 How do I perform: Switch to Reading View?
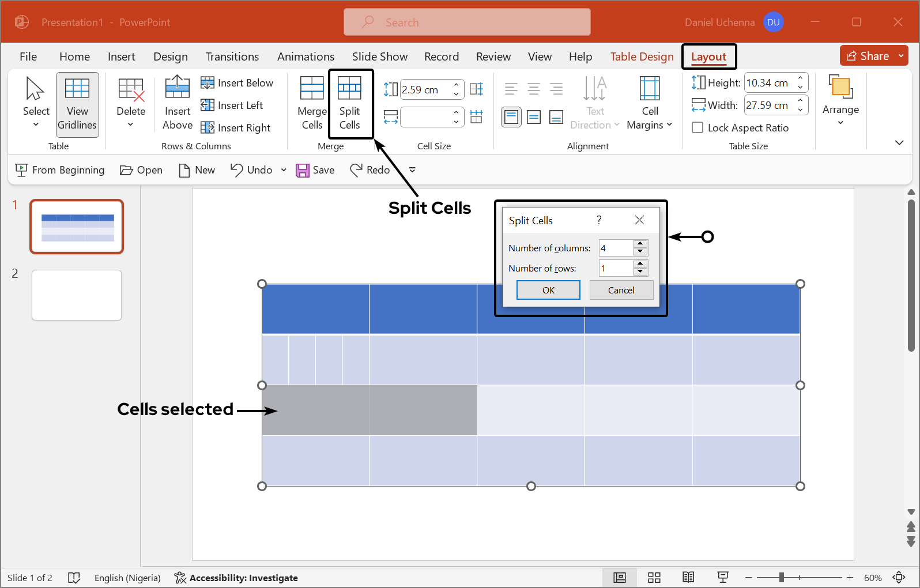coord(688,578)
